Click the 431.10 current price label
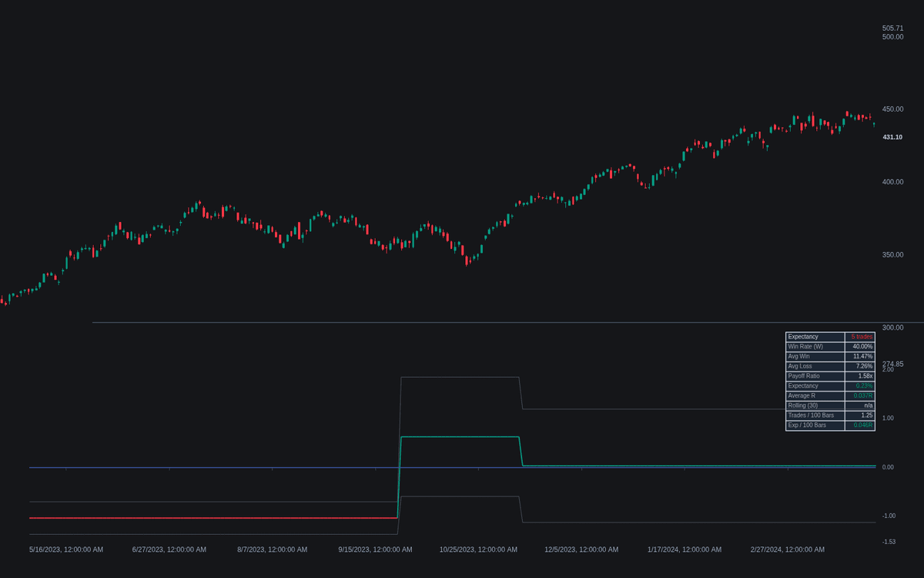Screen dimensions: 924x578 892,137
